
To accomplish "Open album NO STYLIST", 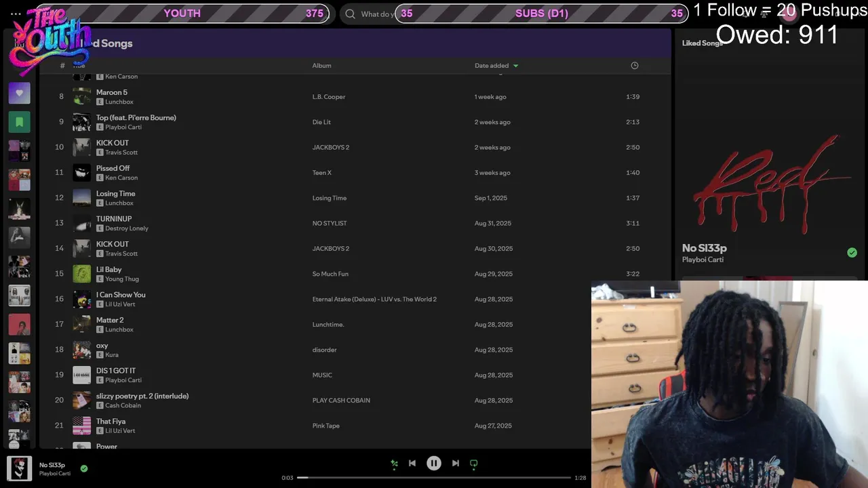I will click(330, 223).
